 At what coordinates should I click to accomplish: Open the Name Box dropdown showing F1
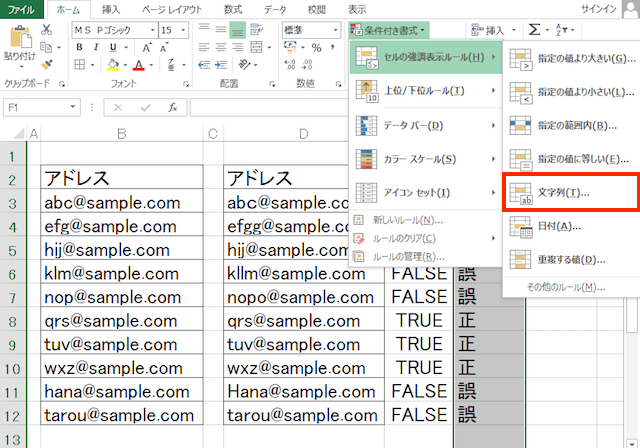click(x=73, y=107)
